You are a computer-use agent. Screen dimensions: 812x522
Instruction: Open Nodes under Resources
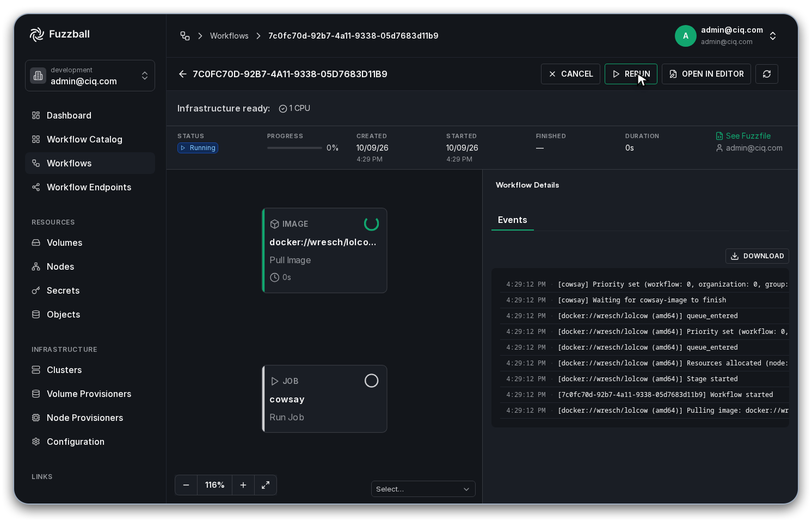90,266
